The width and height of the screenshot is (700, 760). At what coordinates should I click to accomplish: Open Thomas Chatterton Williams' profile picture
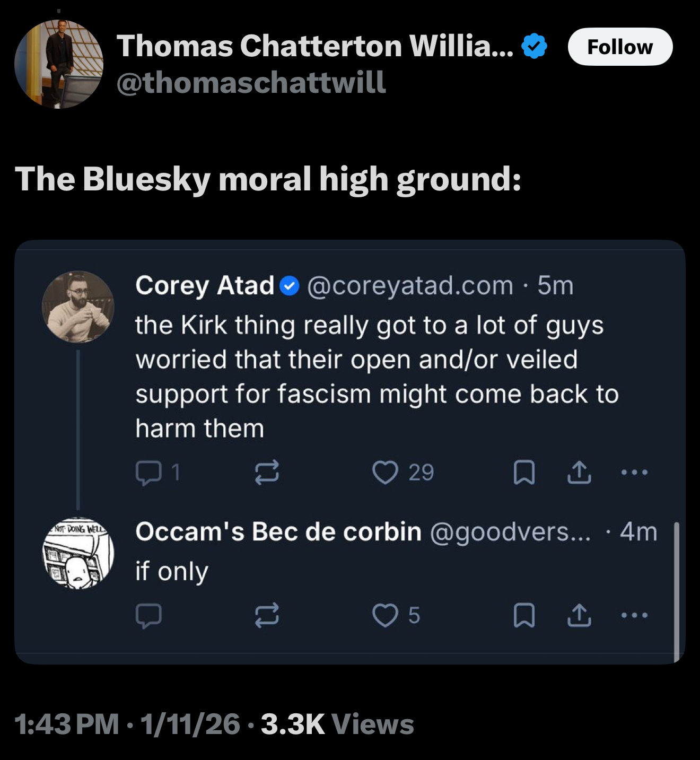click(59, 64)
